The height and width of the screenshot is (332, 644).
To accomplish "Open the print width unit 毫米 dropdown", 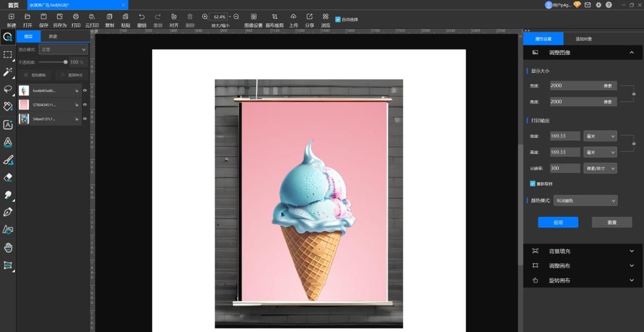I will coord(600,136).
